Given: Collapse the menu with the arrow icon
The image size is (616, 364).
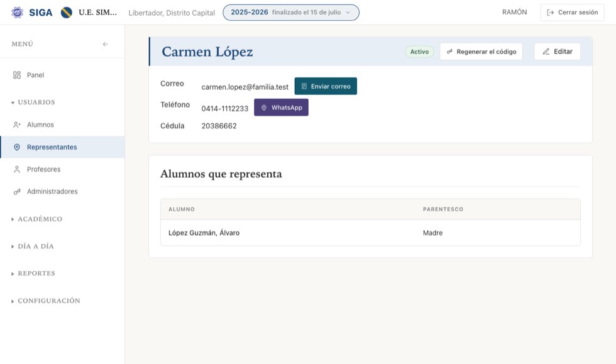Looking at the screenshot, I should 106,44.
